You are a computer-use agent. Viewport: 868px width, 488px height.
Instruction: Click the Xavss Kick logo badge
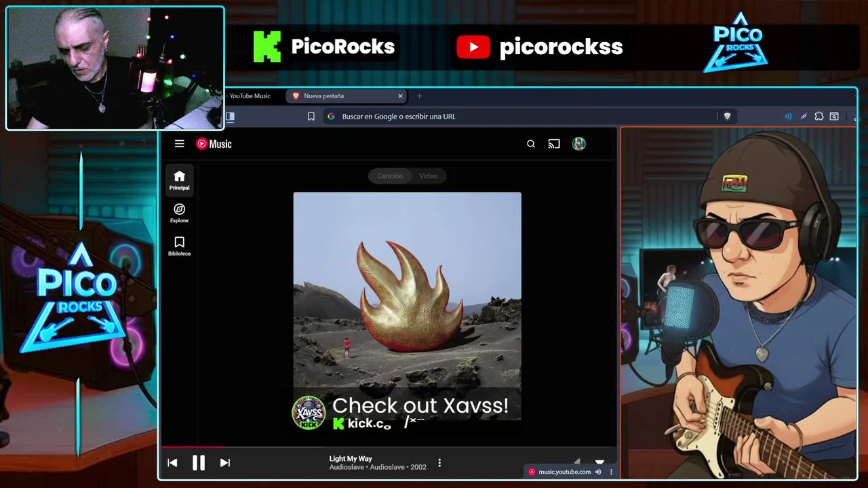pos(308,413)
